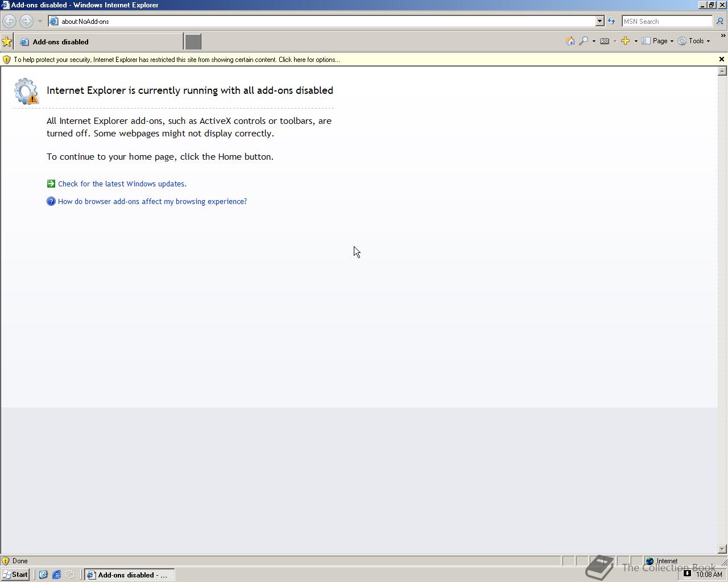Focus the MSN Search box
This screenshot has height=582, width=728.
tap(667, 21)
